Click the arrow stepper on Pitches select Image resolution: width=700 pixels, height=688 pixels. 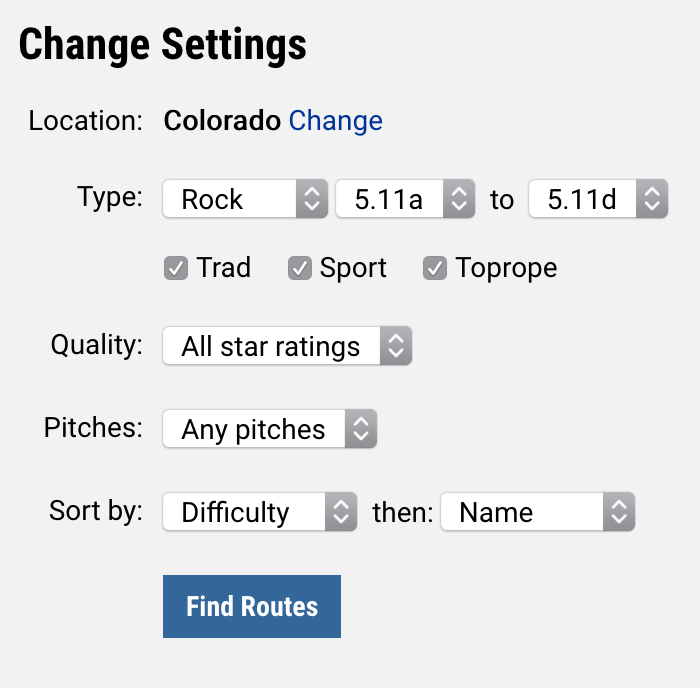361,429
